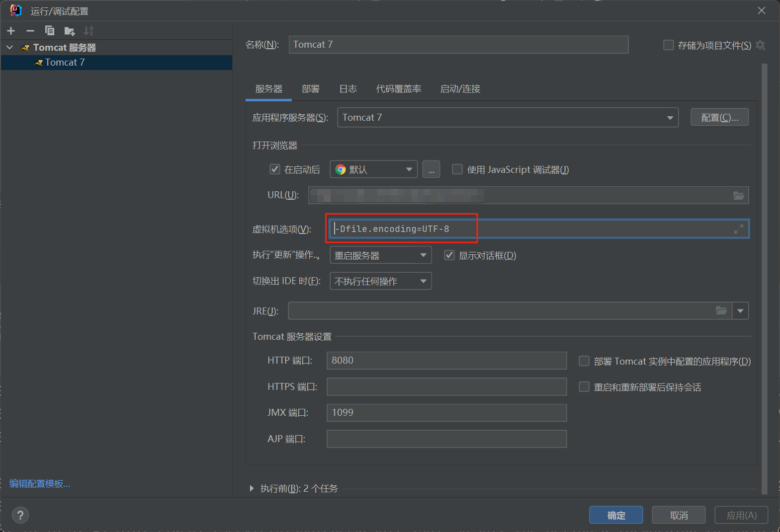The width and height of the screenshot is (780, 532).
Task: Toggle open browser after launch checkbox
Action: [275, 169]
